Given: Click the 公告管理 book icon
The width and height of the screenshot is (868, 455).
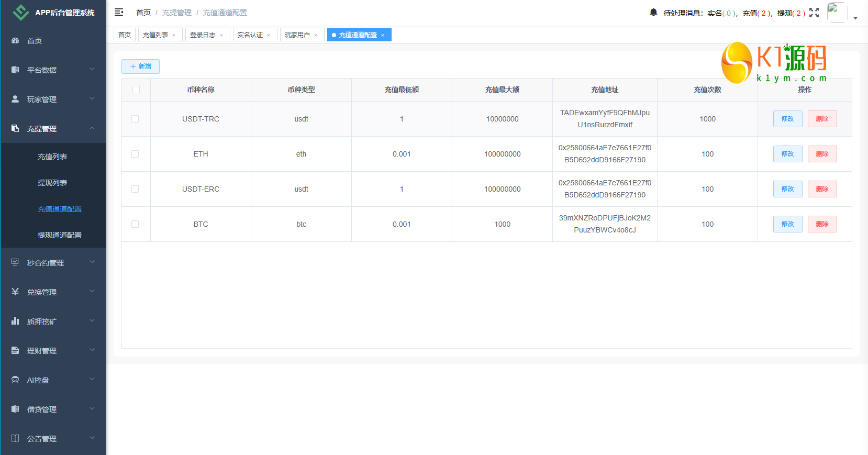Looking at the screenshot, I should click(15, 438).
